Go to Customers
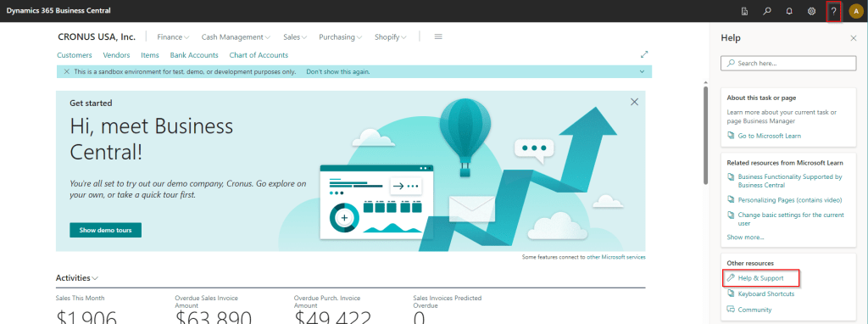Viewport: 868px width, 324px height. tap(75, 55)
